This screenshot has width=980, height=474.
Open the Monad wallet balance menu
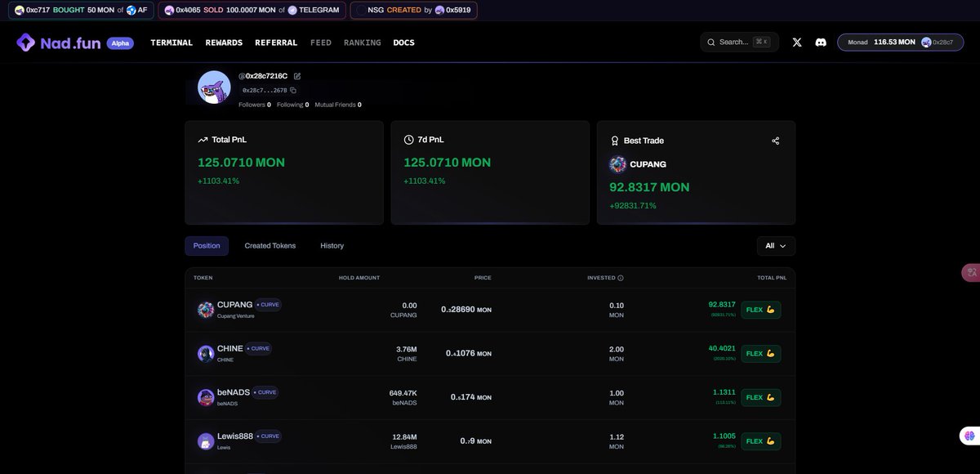(x=900, y=42)
